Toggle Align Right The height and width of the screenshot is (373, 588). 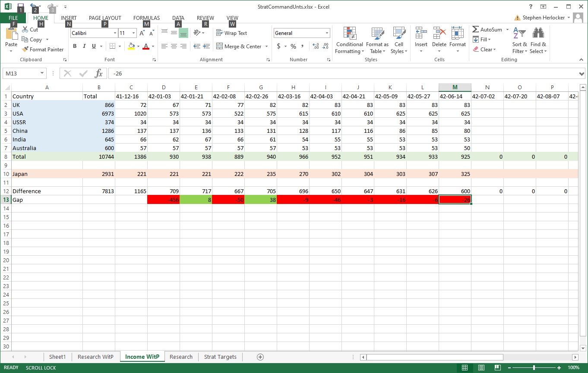coord(183,46)
